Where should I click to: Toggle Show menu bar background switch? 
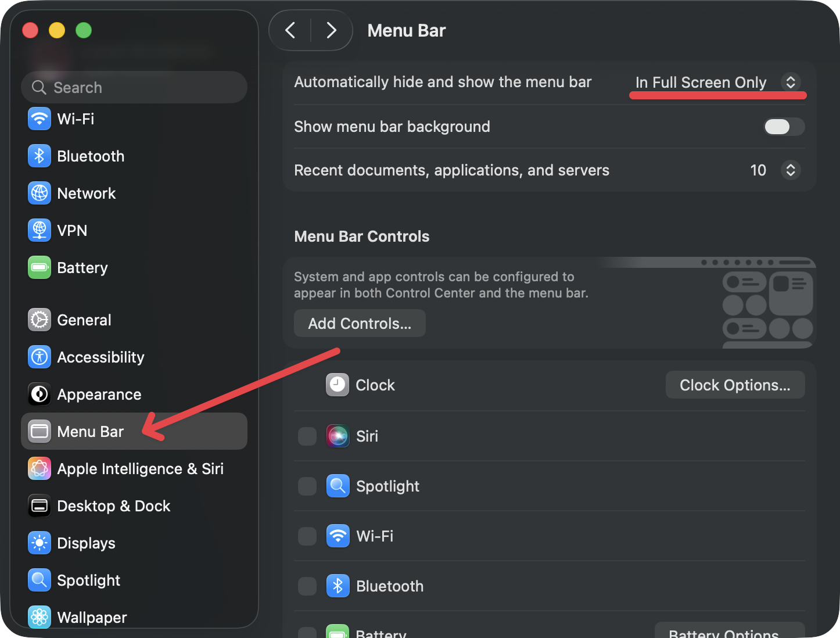[784, 127]
